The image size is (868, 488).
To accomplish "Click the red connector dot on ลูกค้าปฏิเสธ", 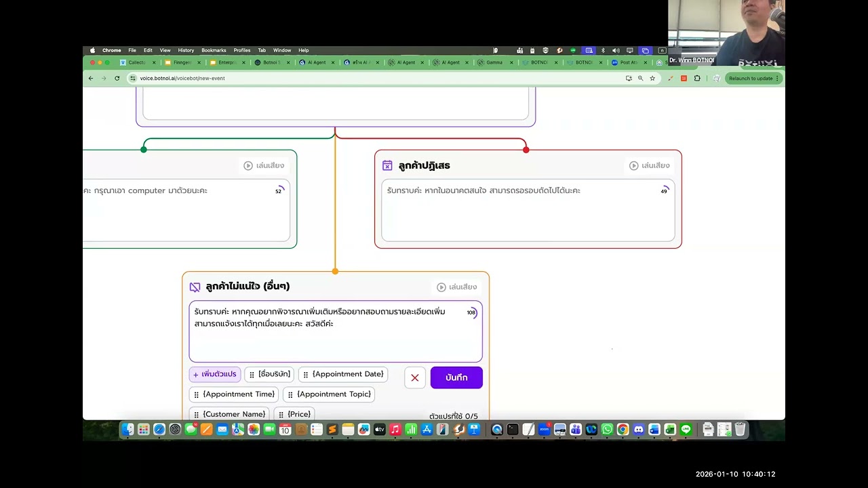I will [526, 150].
